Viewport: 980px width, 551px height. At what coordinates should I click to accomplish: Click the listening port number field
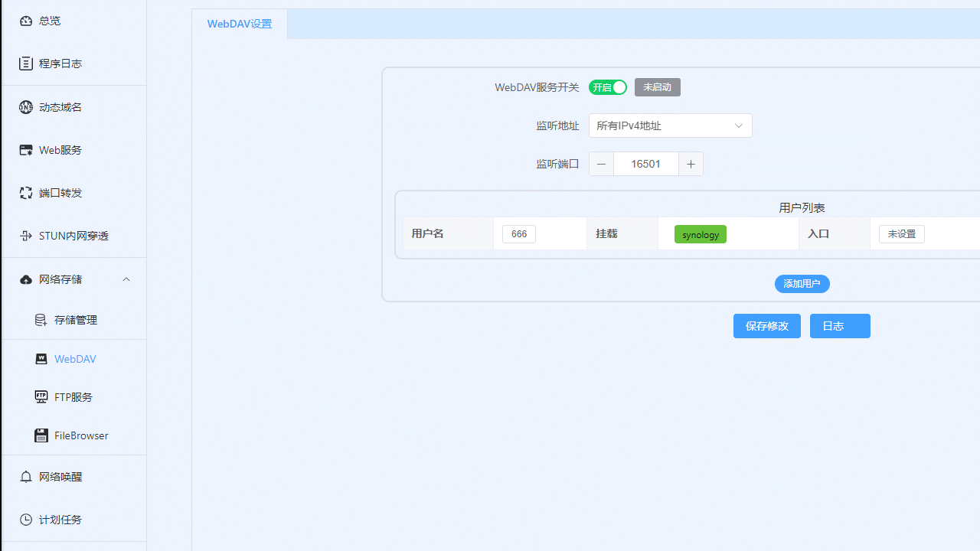pos(645,164)
